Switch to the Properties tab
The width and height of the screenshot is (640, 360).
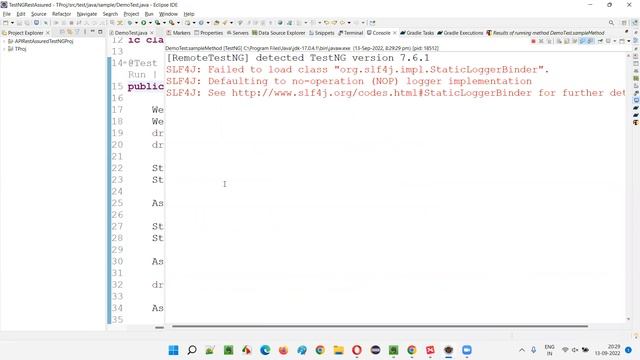209,33
